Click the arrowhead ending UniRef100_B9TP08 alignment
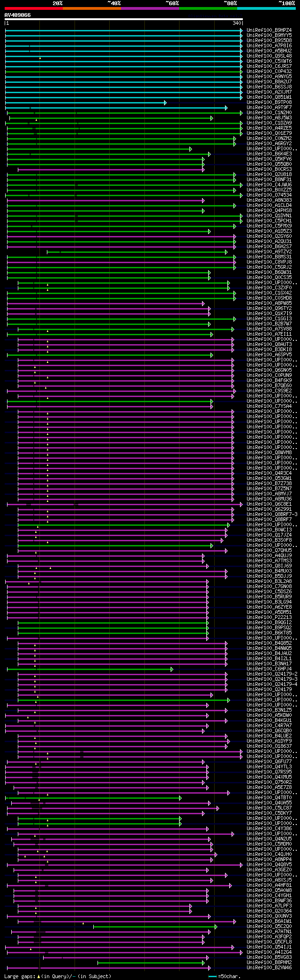 tap(165, 102)
